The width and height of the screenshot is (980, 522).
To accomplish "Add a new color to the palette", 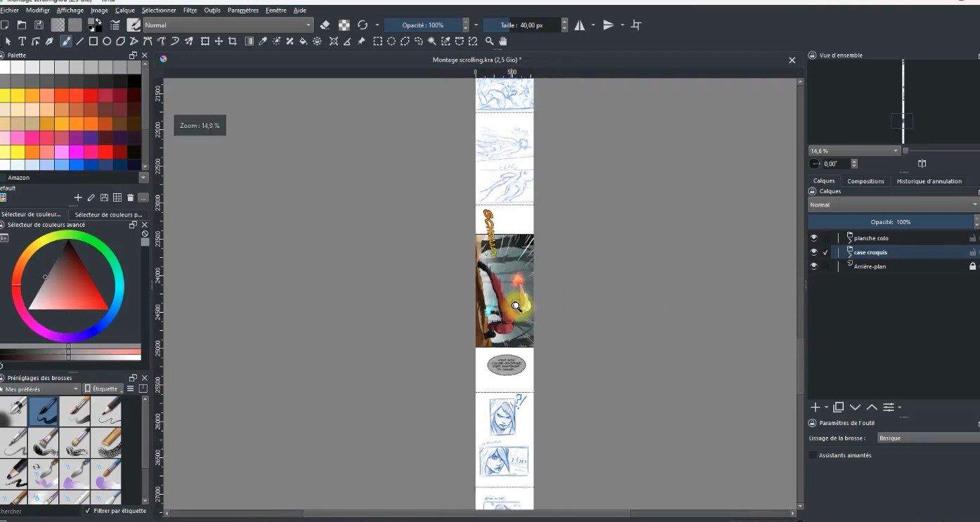I will pos(78,197).
